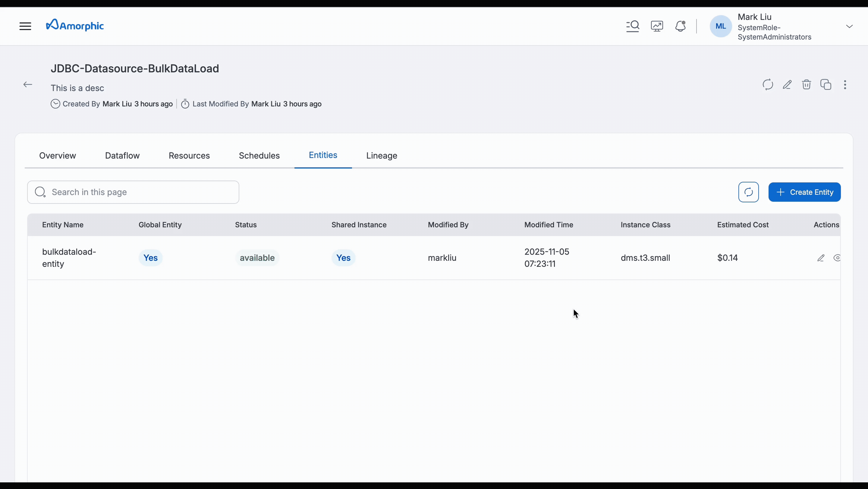Go back using the back arrow
Viewport: 868px width, 489px height.
[x=28, y=84]
